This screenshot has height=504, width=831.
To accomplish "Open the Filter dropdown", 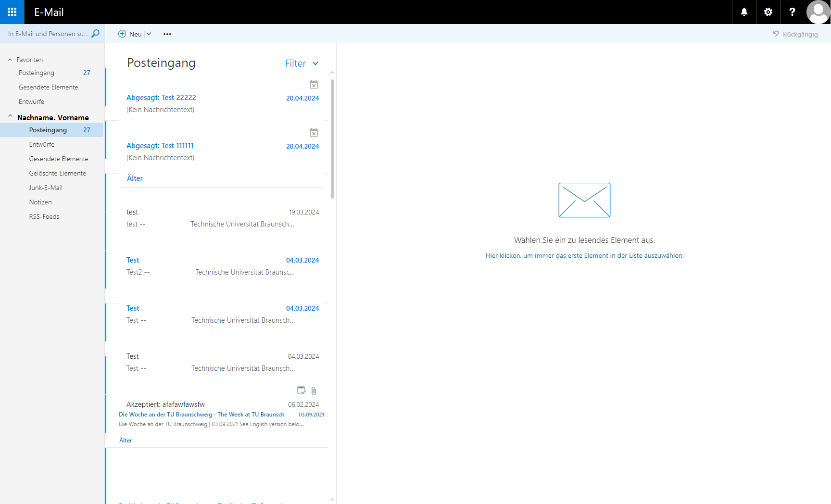I will (x=302, y=63).
